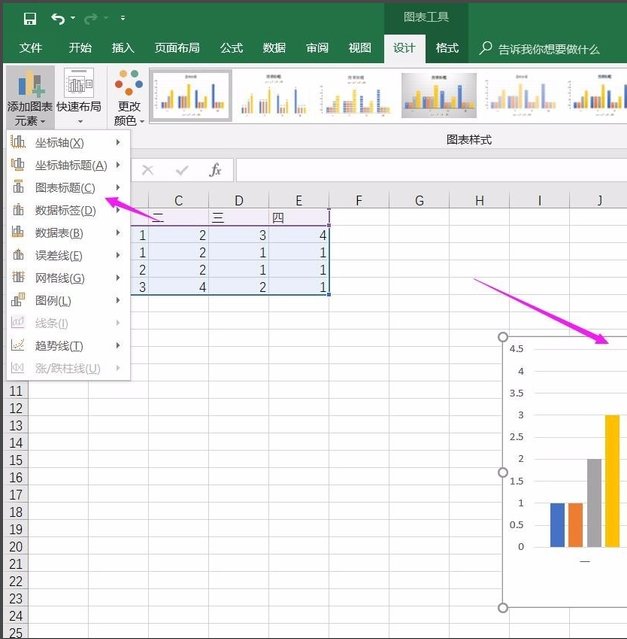Click the yellow bar in the chart
The height and width of the screenshot is (639, 627).
tap(612, 481)
